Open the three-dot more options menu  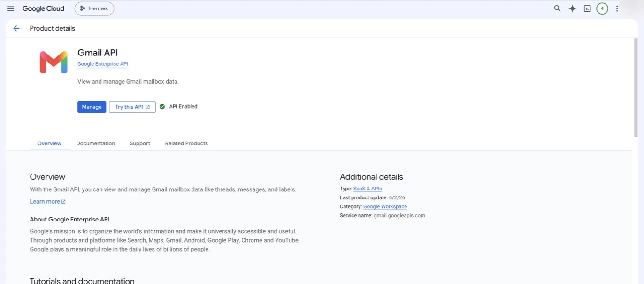pos(617,8)
